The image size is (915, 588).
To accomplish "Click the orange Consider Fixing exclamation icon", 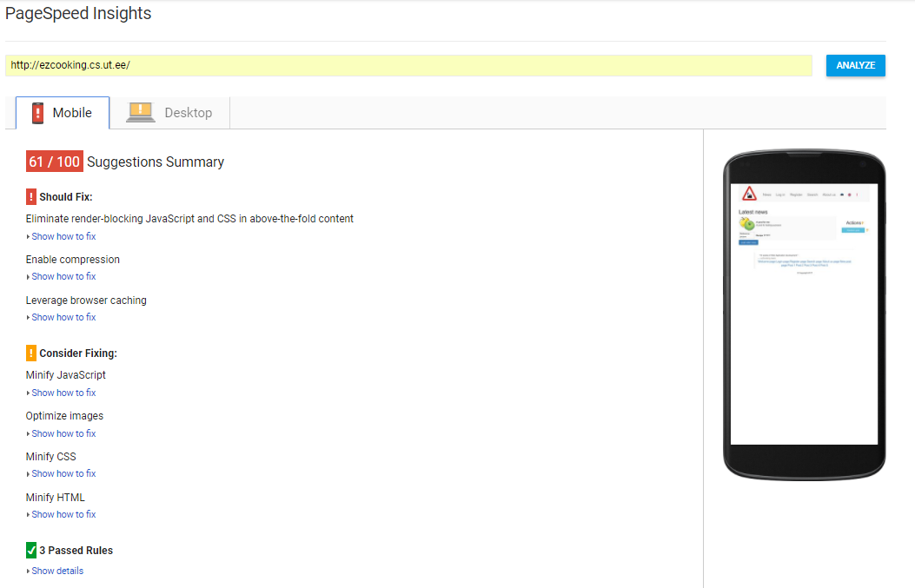I will tap(31, 353).
